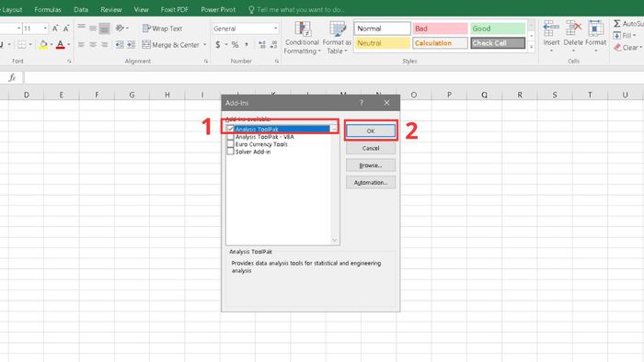The width and height of the screenshot is (644, 362).
Task: Increase the cell indent
Action: click(131, 44)
